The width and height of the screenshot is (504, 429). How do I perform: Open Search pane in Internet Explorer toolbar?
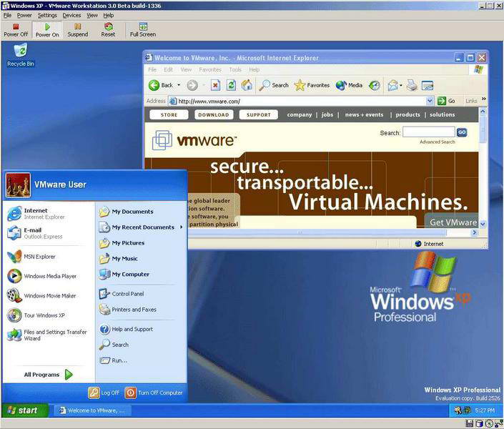[x=274, y=85]
